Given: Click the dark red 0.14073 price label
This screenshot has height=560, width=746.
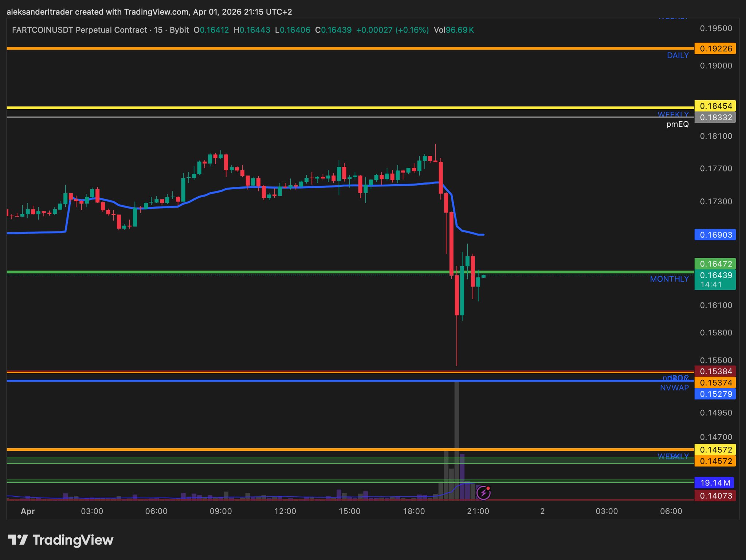Looking at the screenshot, I should click(x=715, y=496).
